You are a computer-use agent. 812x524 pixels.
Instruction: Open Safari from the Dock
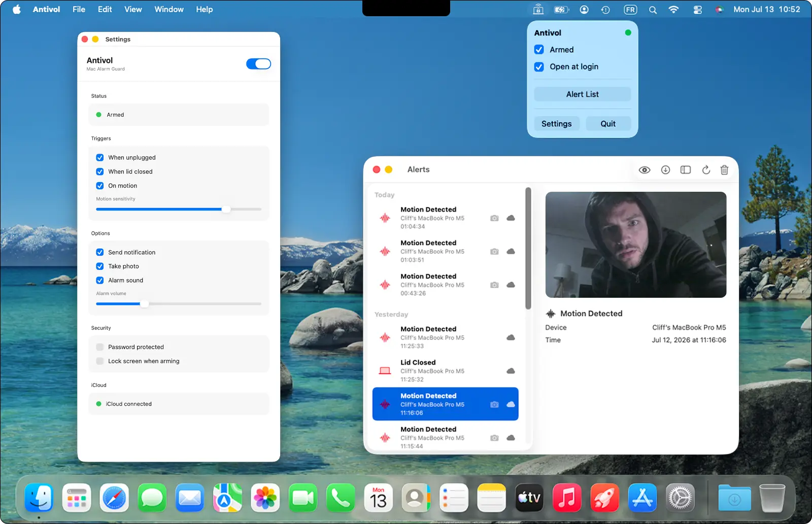(x=114, y=498)
